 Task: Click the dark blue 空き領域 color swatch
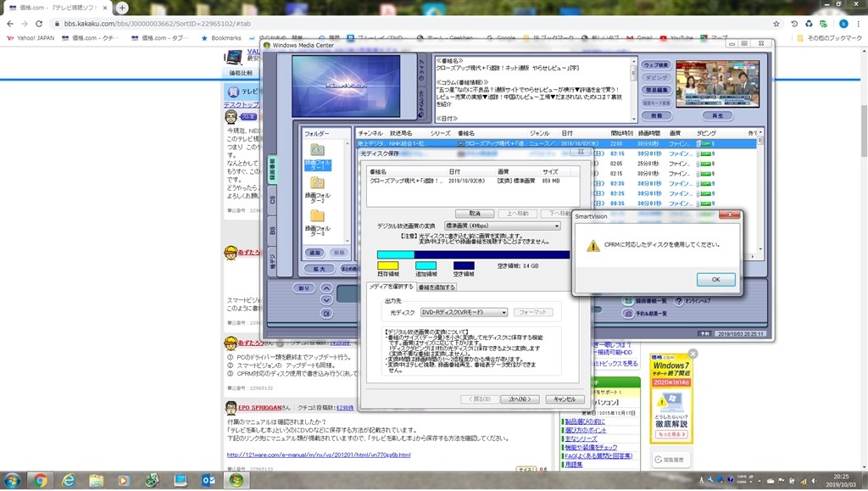click(x=464, y=265)
